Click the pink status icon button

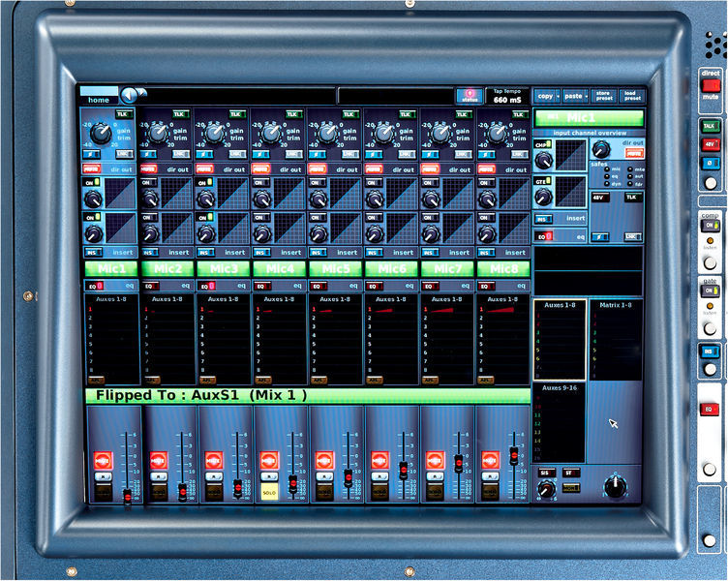click(x=469, y=96)
